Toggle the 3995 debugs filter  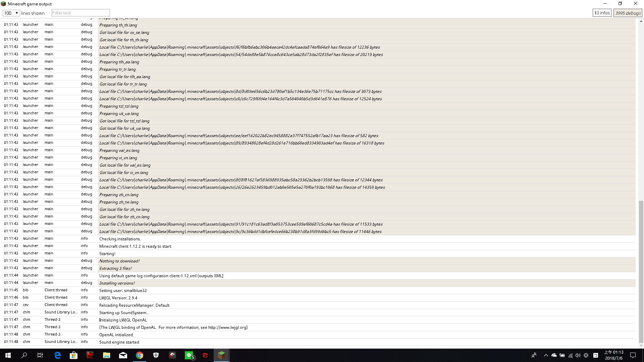[628, 13]
